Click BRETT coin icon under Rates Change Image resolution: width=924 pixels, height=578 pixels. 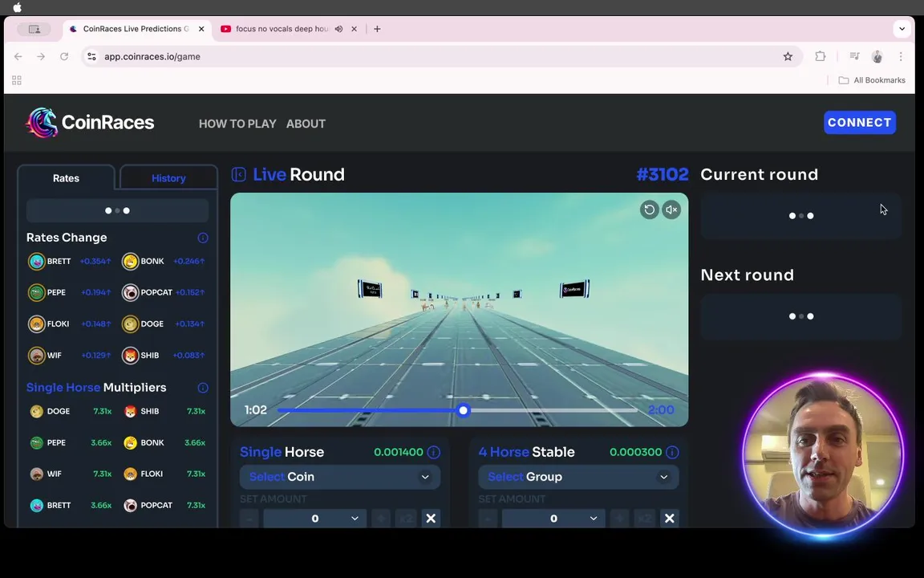point(37,261)
